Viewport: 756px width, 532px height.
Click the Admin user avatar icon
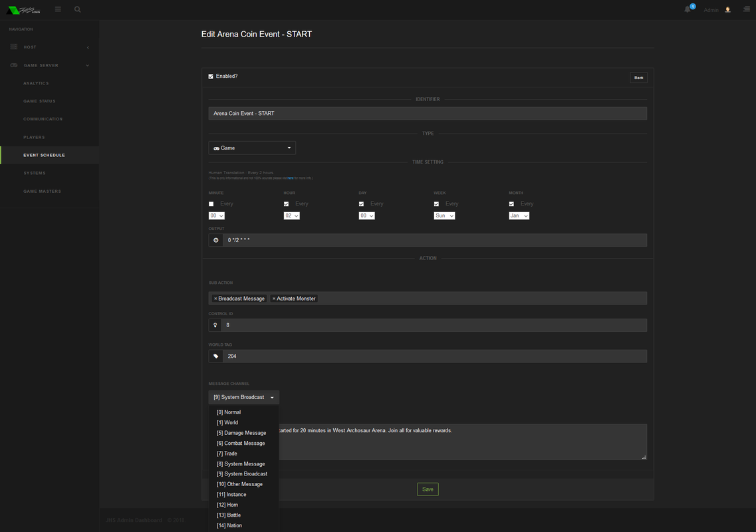point(727,10)
